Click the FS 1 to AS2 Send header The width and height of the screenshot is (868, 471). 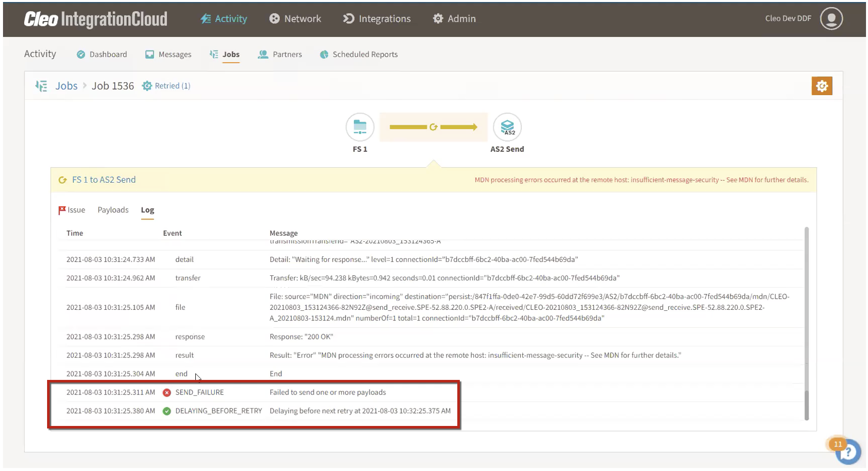[x=104, y=180]
